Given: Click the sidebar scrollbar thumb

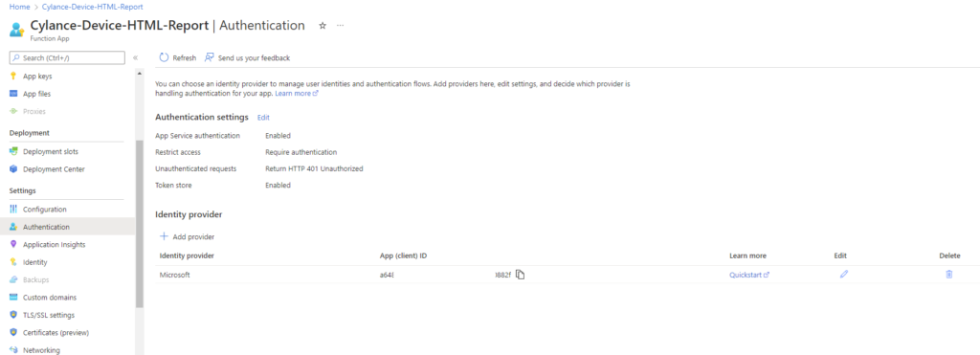Looking at the screenshot, I should (x=140, y=224).
